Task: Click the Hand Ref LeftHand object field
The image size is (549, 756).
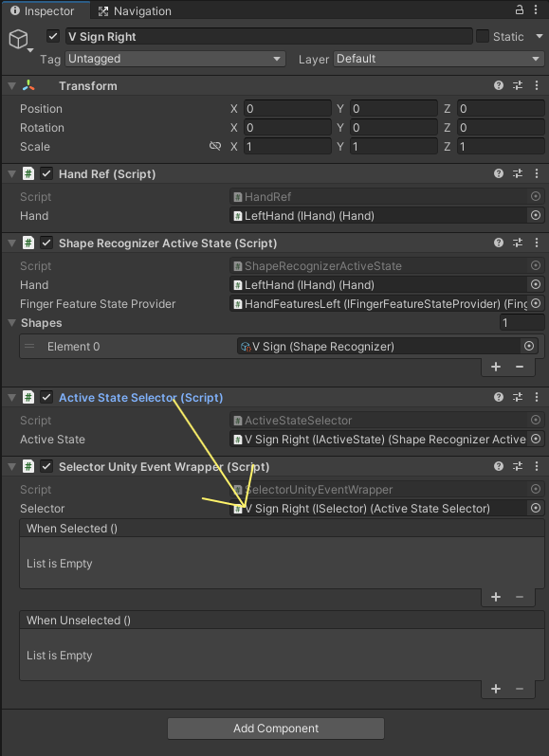Action: tap(379, 215)
